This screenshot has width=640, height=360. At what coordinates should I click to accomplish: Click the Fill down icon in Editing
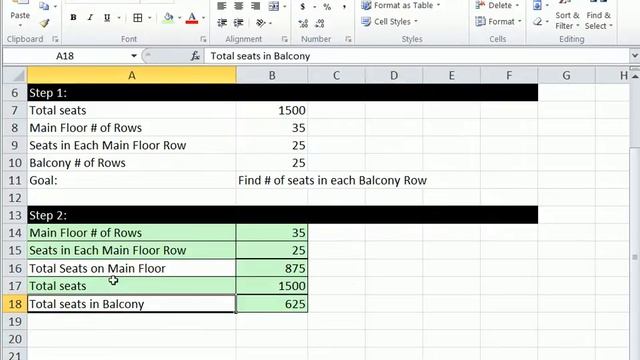pyautogui.click(x=538, y=5)
